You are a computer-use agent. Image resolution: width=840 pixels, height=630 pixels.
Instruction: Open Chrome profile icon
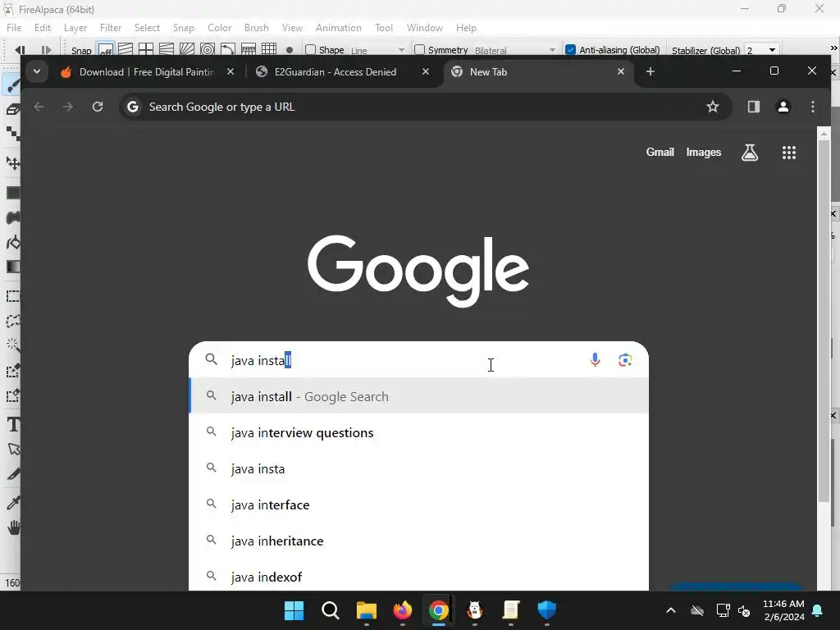click(x=783, y=107)
